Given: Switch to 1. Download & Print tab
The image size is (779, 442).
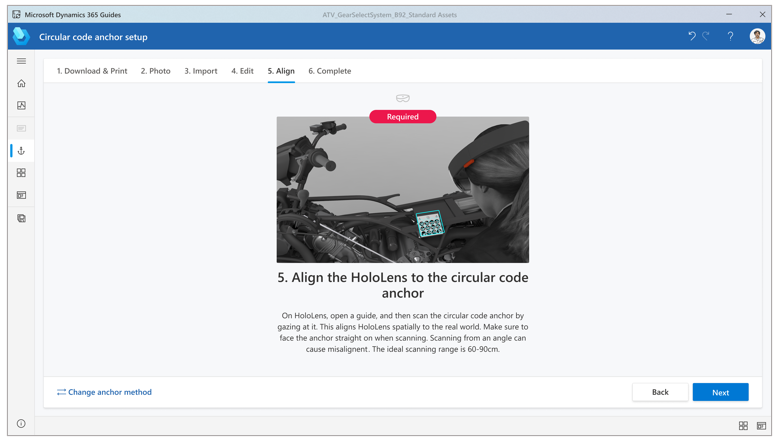Looking at the screenshot, I should [92, 71].
